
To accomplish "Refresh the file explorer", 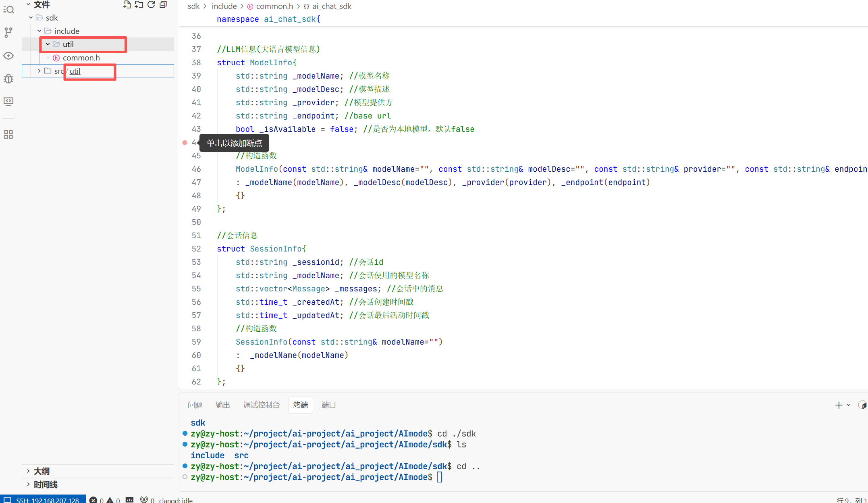I will [x=151, y=5].
